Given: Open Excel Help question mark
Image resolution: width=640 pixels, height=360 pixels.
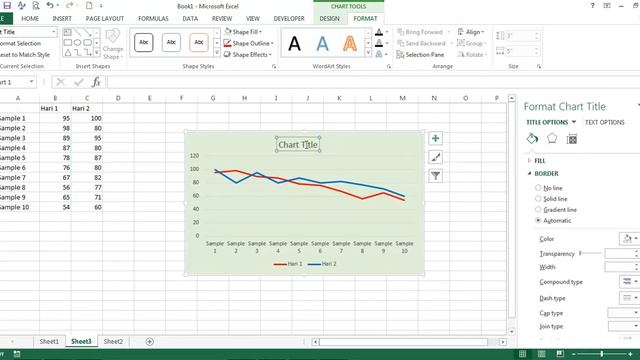Looking at the screenshot, I should pos(592,6).
